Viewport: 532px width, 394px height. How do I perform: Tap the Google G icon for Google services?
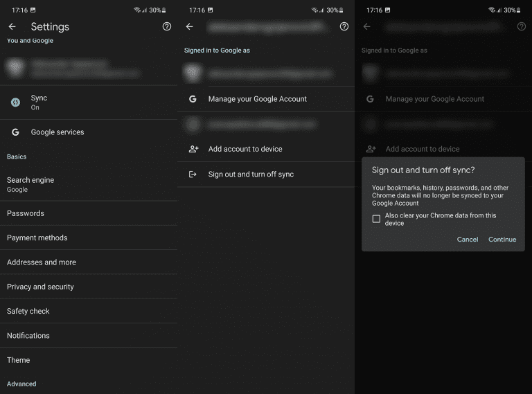click(x=15, y=132)
